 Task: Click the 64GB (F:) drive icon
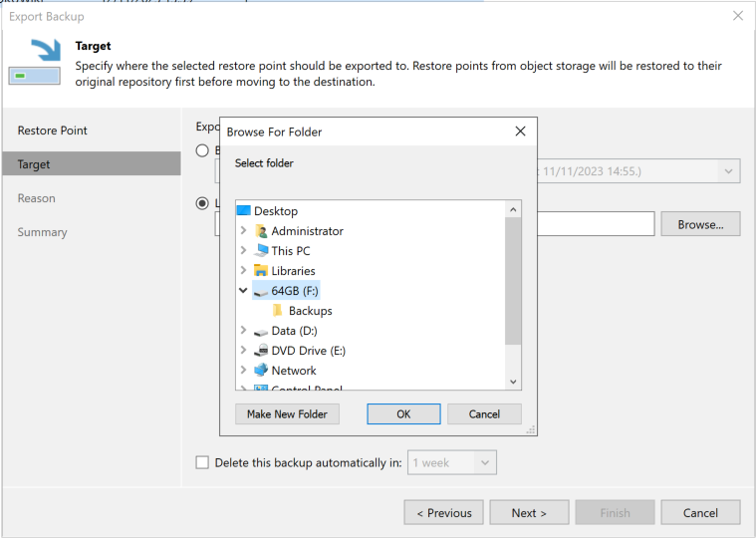click(x=261, y=292)
